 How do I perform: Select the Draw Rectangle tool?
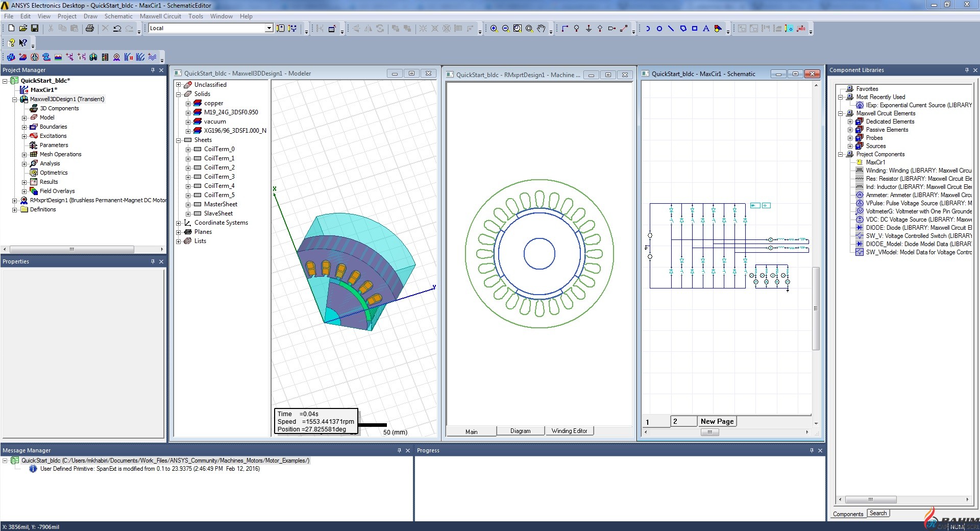695,28
